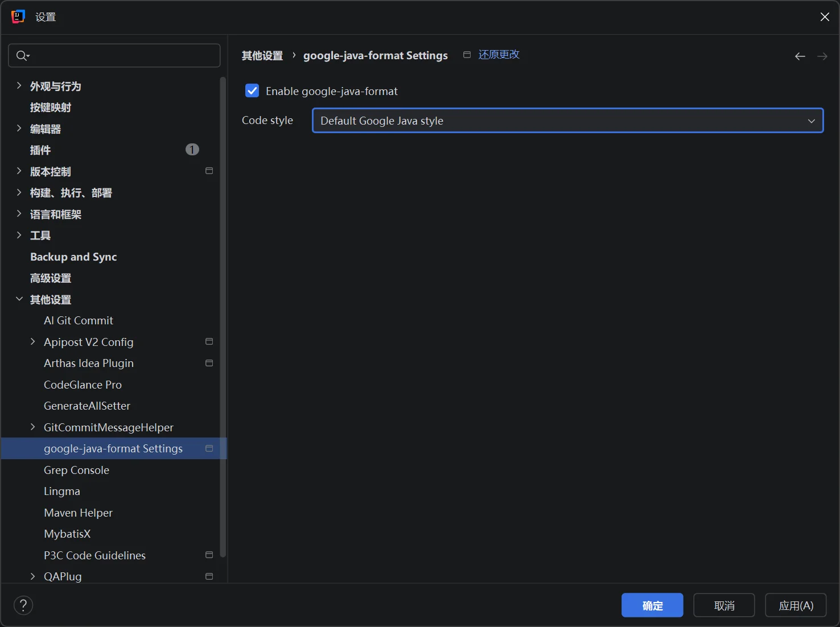Click the help question mark icon
Screen dimensions: 840x627
click(23, 605)
